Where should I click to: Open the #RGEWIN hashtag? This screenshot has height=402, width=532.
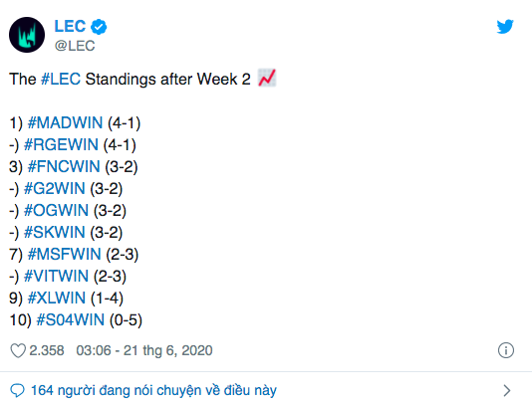(x=61, y=144)
